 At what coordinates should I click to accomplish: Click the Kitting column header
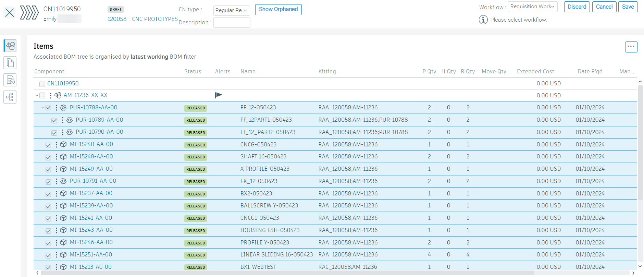click(327, 71)
